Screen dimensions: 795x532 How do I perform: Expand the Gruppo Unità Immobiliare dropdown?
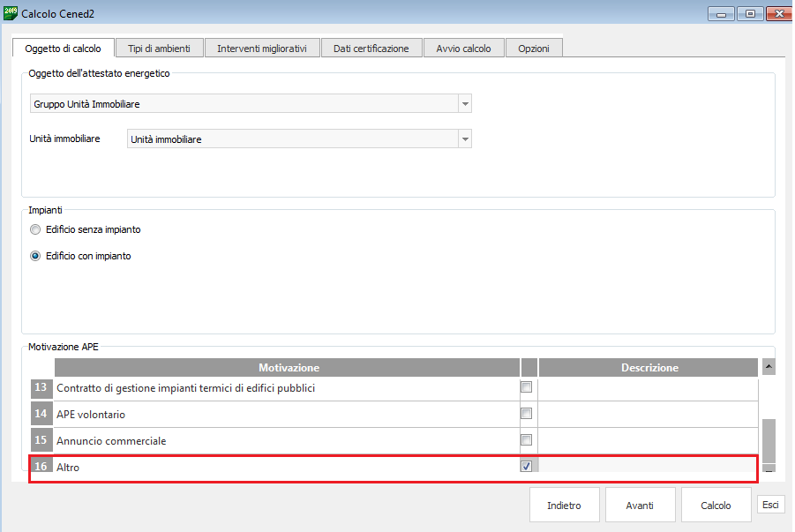pos(464,104)
